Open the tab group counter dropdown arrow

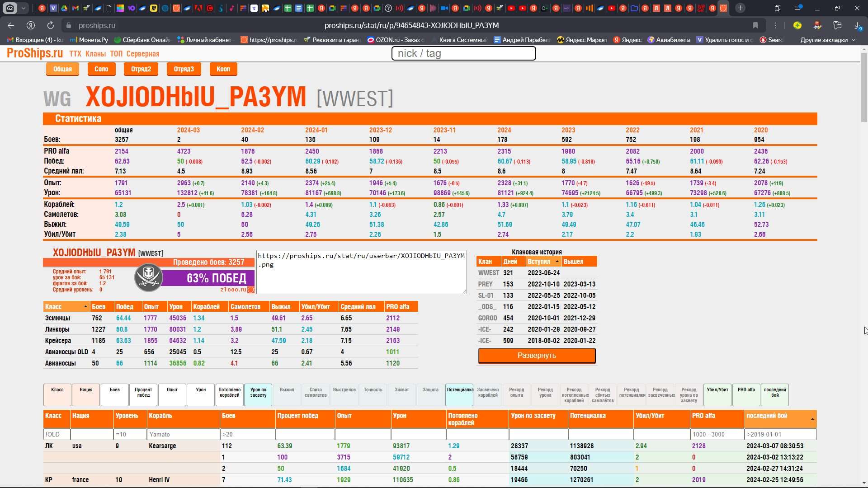[x=23, y=8]
